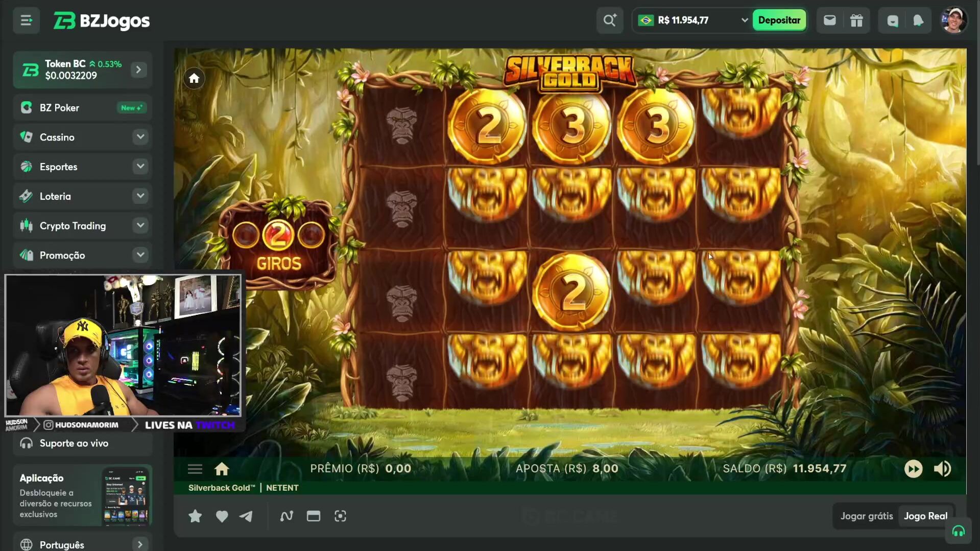
Task: Toggle the fast-forward quick spin icon
Action: click(913, 469)
